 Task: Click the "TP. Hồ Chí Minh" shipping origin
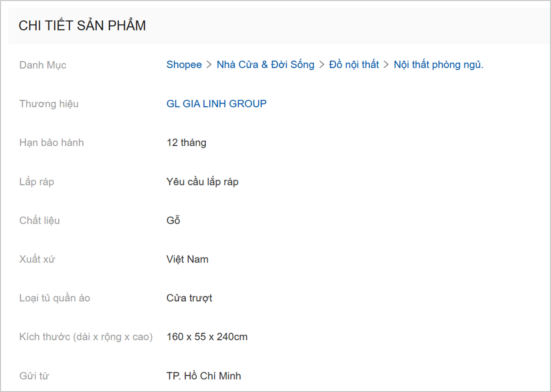click(203, 375)
